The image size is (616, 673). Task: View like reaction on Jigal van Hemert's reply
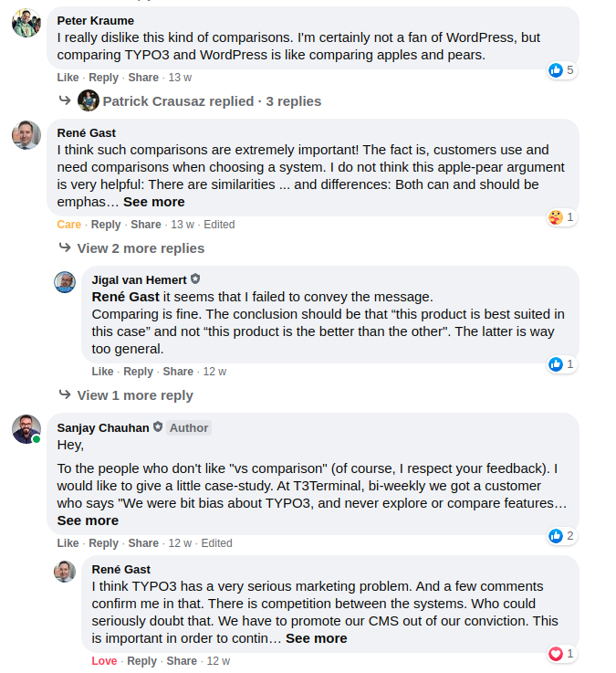point(561,364)
